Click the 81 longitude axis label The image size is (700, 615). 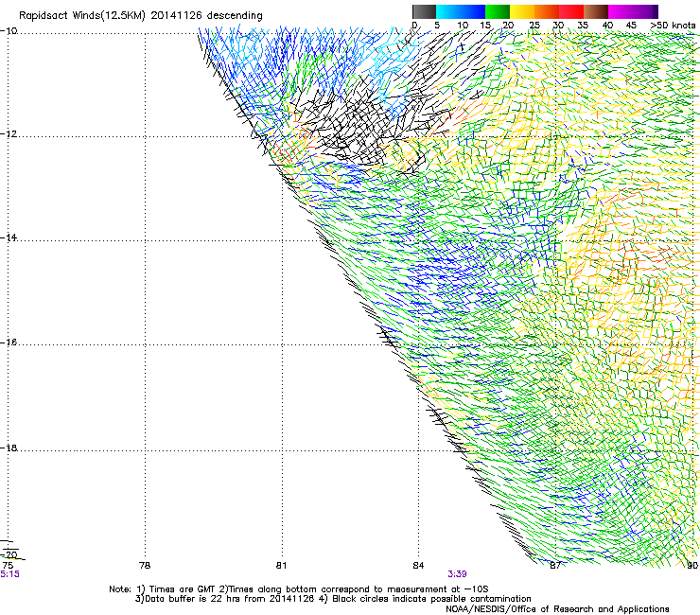[281, 566]
